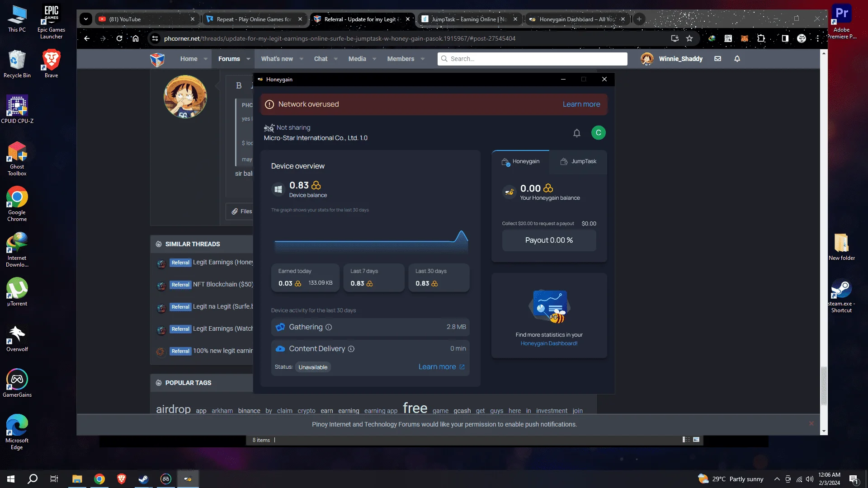
Task: Select GamerGains desktop shortcut
Action: coord(17,383)
